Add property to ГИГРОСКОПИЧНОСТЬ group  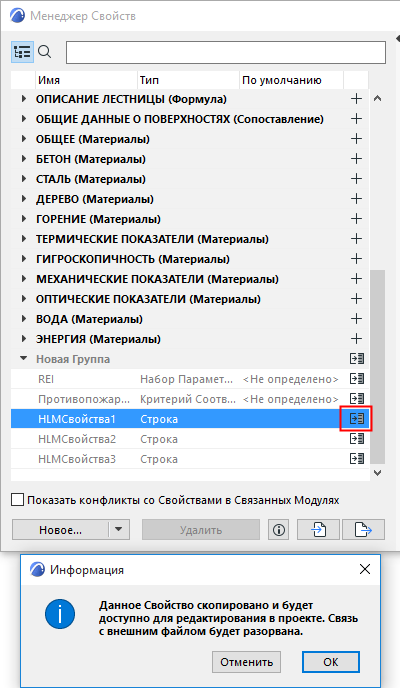(356, 258)
